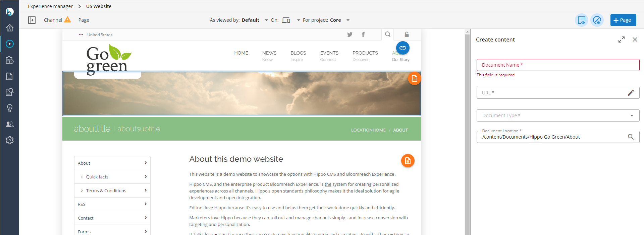Open the Page menu in toolbar
Screen dimensions: 644x235
click(x=84, y=20)
